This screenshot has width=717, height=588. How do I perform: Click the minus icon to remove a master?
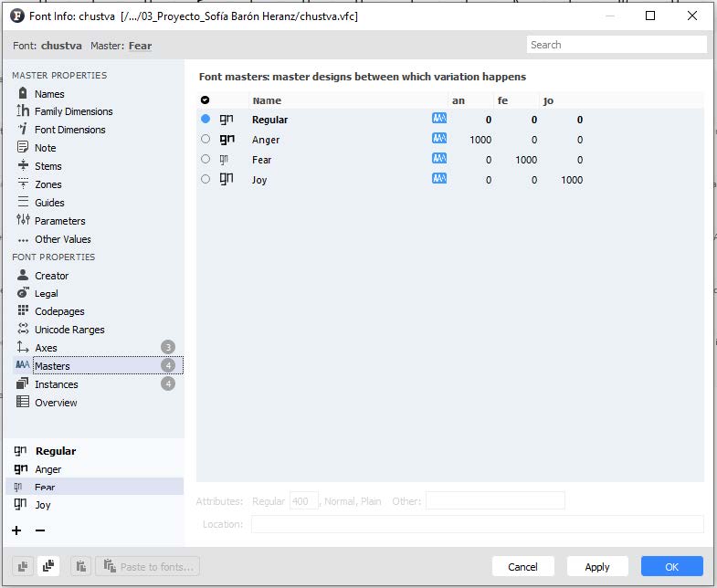click(x=40, y=530)
